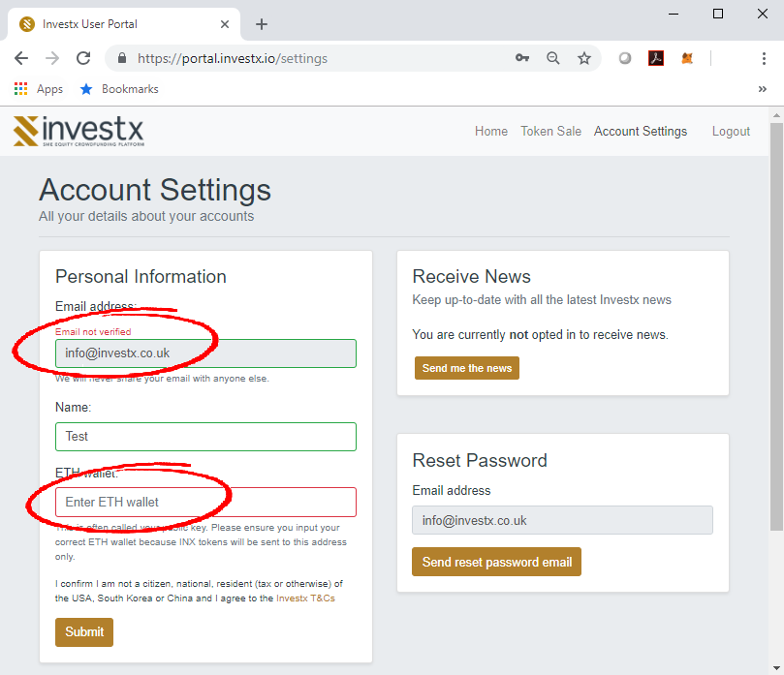
Task: Click the Send me the news button
Action: (x=467, y=368)
